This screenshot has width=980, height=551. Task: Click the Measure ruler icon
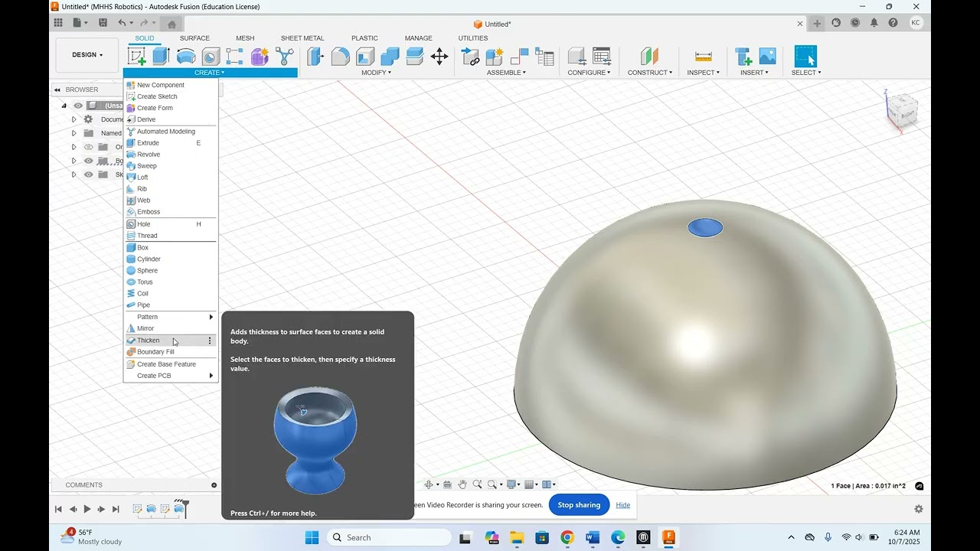pos(703,56)
